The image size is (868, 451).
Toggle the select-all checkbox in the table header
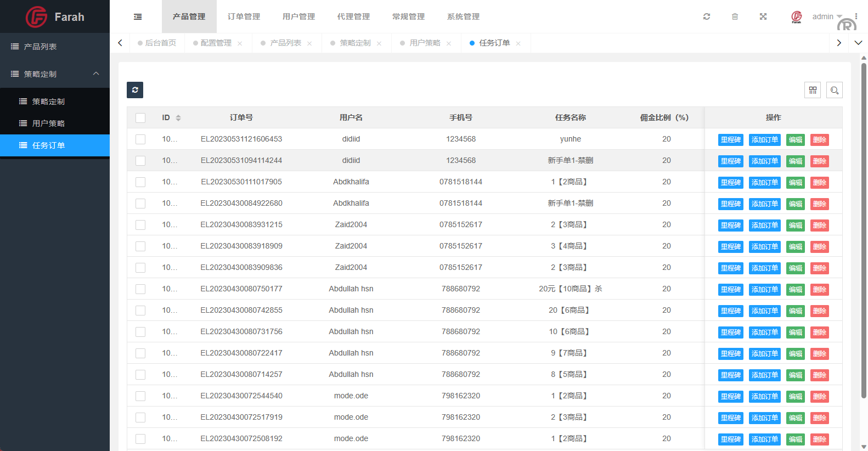pyautogui.click(x=140, y=118)
